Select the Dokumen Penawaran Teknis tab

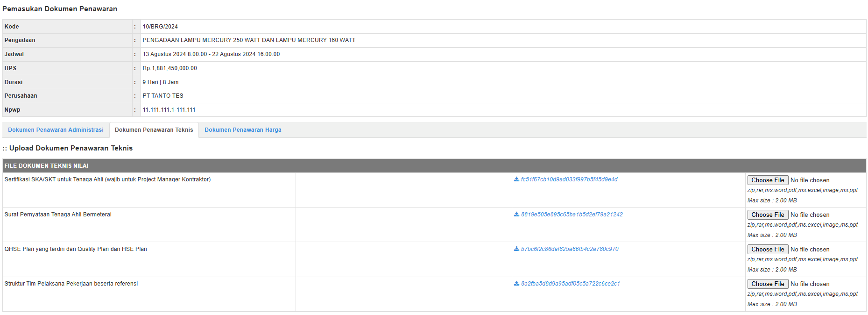[154, 130]
